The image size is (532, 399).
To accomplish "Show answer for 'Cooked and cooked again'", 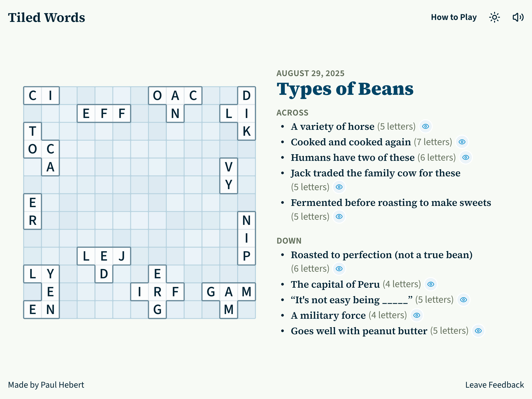I will [x=462, y=142].
